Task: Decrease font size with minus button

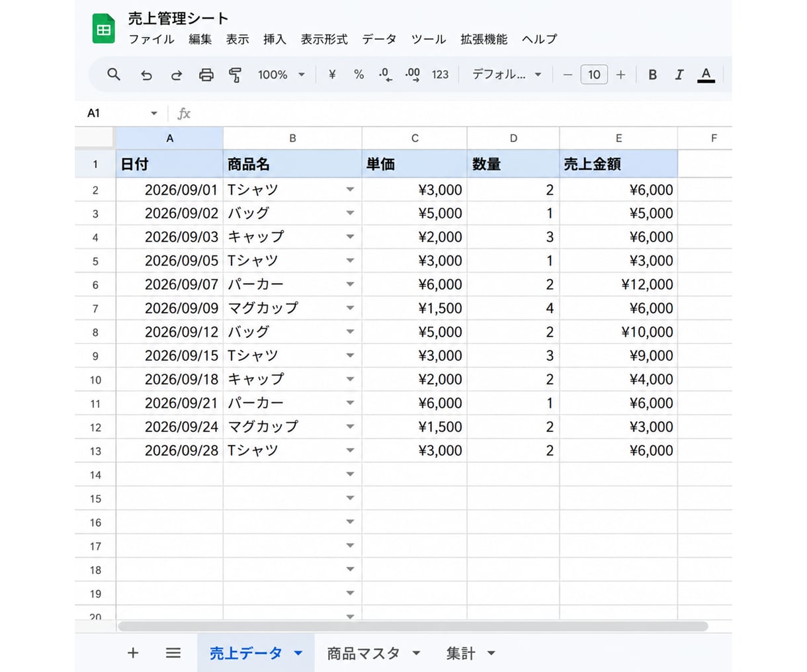Action: (568, 75)
